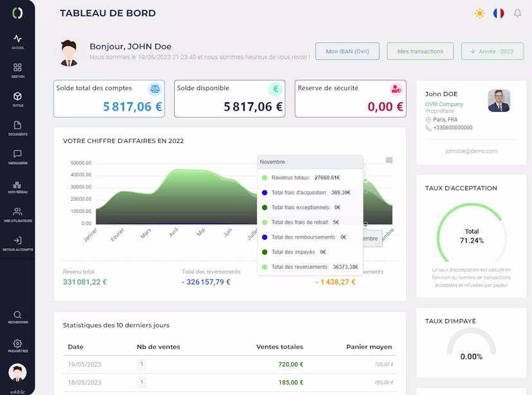The image size is (532, 395).
Task: Click the Mes transactions button
Action: [x=420, y=51]
